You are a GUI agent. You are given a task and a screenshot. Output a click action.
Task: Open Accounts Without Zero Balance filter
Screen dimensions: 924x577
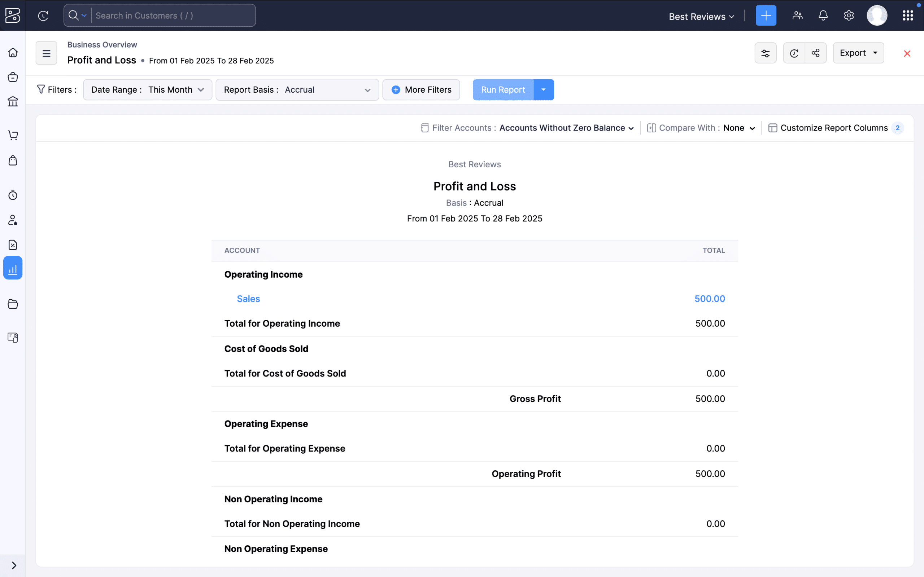[565, 128]
